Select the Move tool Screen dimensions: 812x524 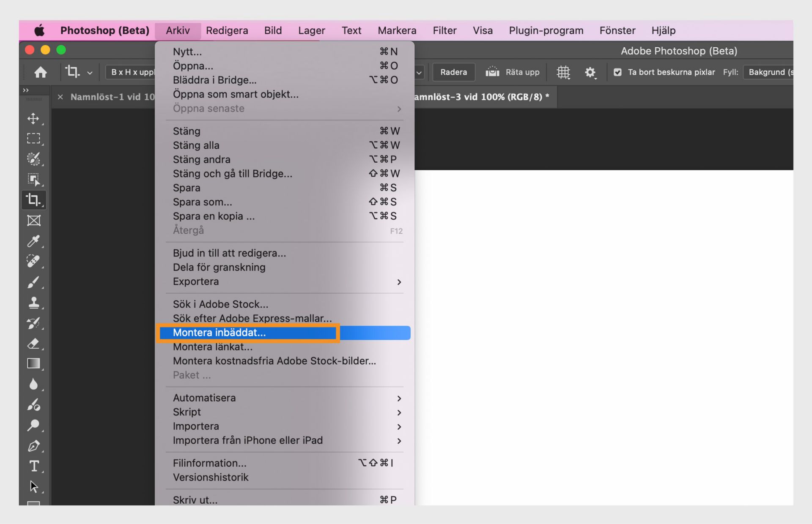(34, 119)
